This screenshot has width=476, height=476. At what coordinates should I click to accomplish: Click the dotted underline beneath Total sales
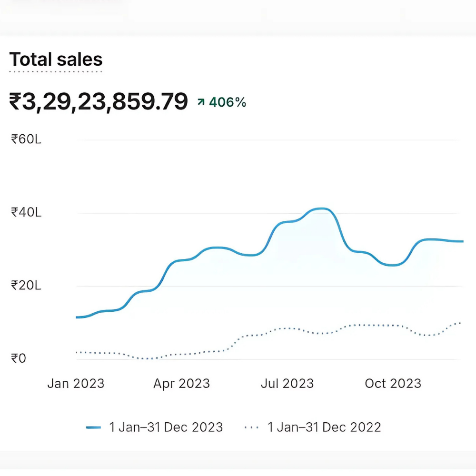pos(56,72)
